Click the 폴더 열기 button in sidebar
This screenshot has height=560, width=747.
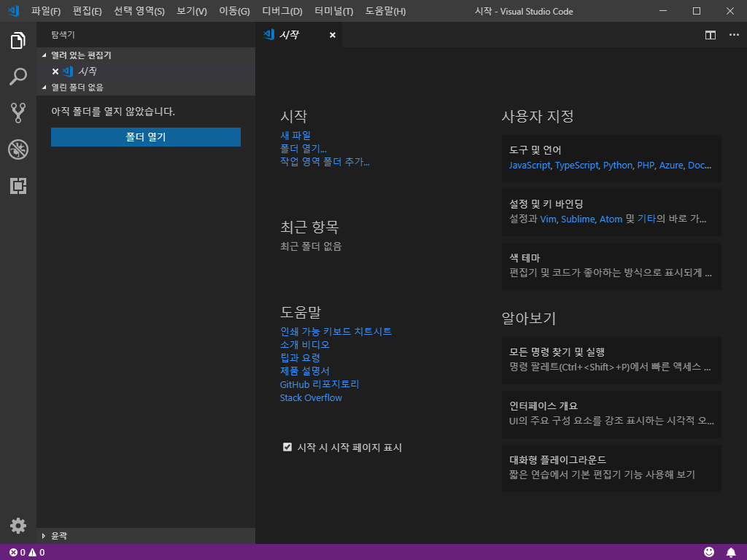(x=146, y=137)
